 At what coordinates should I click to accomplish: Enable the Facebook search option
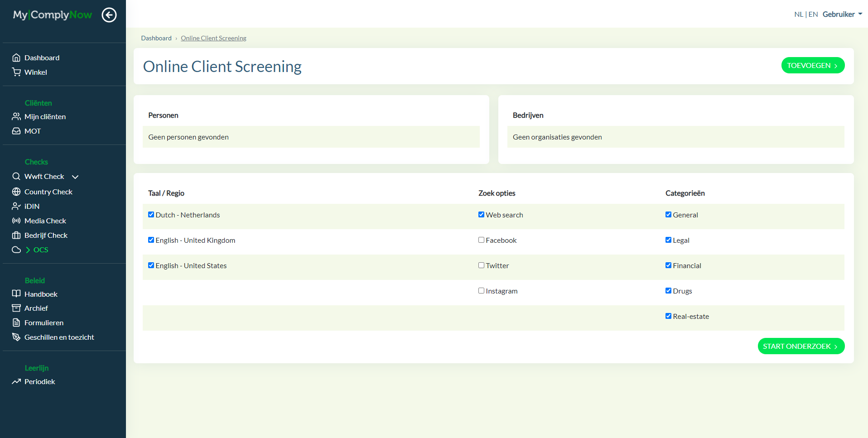point(481,240)
